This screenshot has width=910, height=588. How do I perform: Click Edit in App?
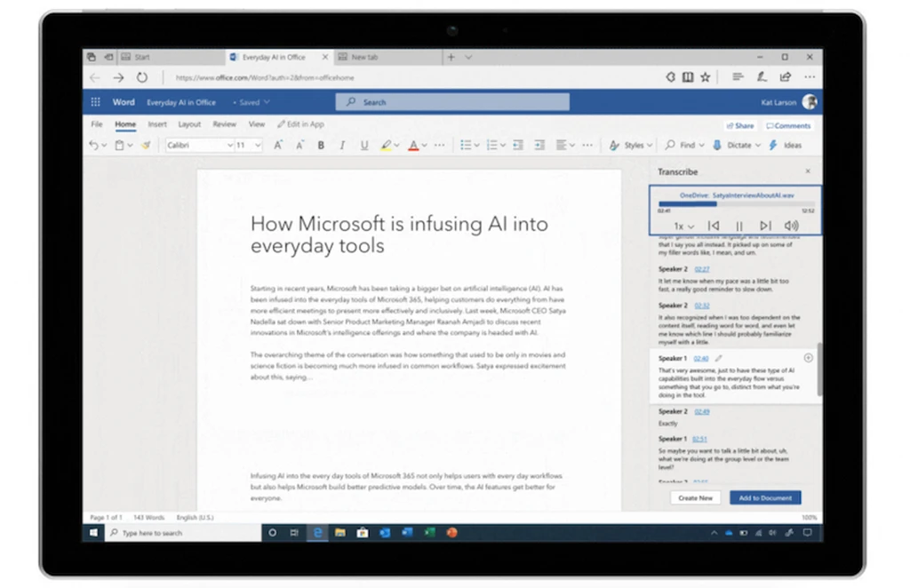click(x=300, y=124)
